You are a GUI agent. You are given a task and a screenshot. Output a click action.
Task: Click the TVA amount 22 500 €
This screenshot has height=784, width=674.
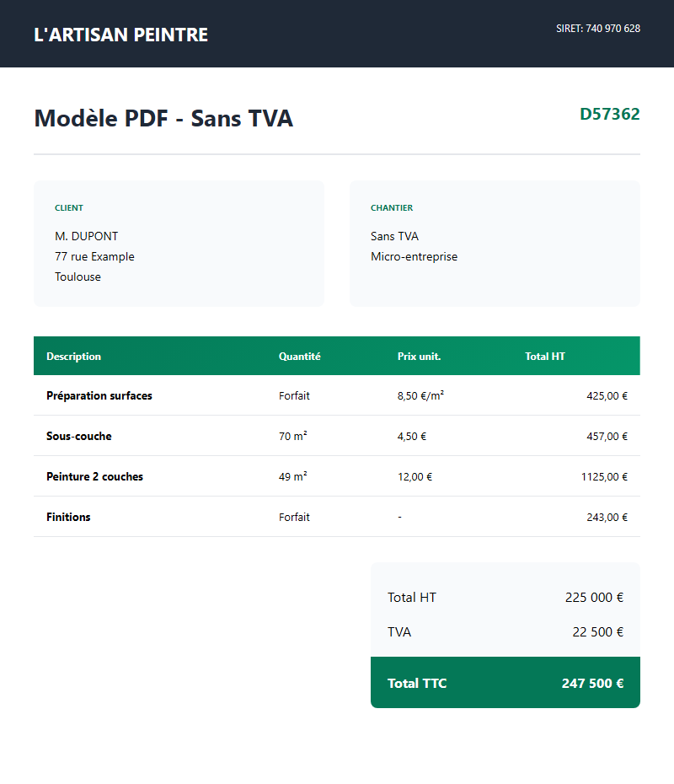click(x=597, y=631)
